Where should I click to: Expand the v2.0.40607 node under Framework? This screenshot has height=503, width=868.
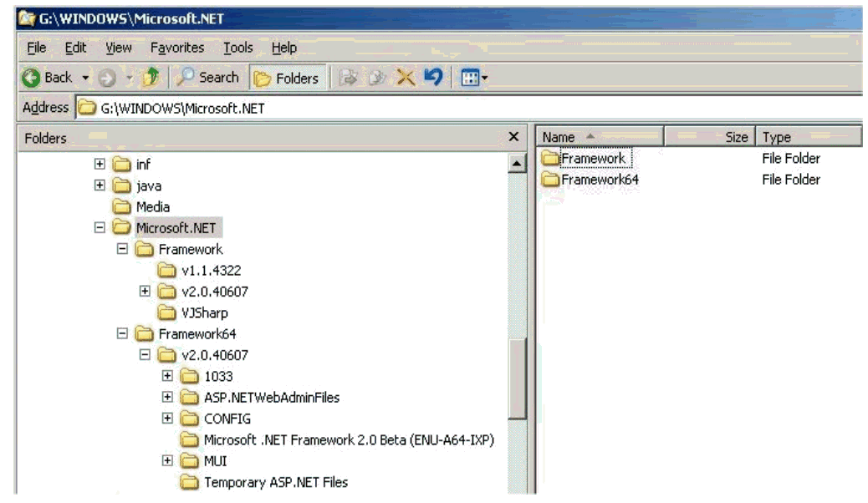coord(145,292)
